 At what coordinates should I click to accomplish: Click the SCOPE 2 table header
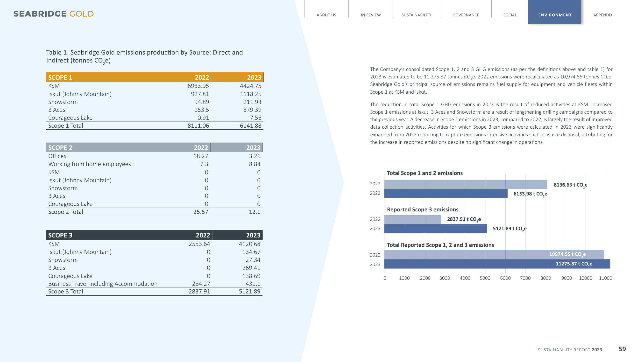[x=154, y=147]
